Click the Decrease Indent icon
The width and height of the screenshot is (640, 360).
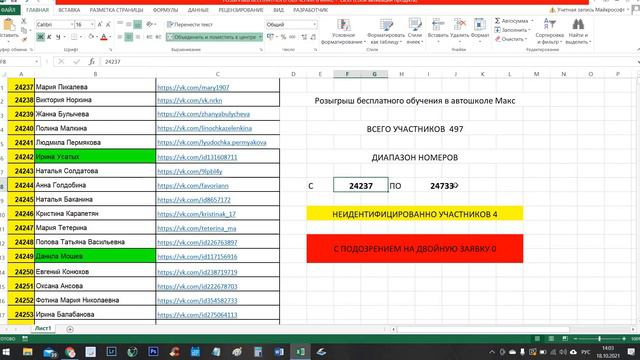point(149,37)
